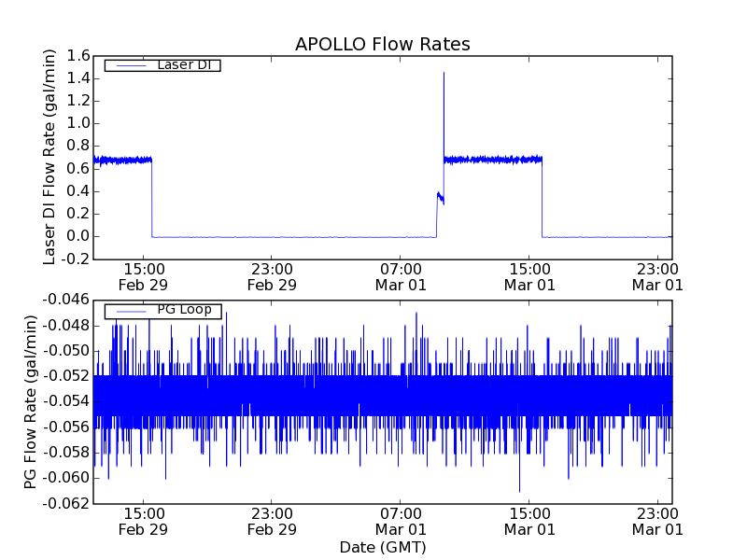Click the blue line sample in Laser DI legend

pos(132,65)
